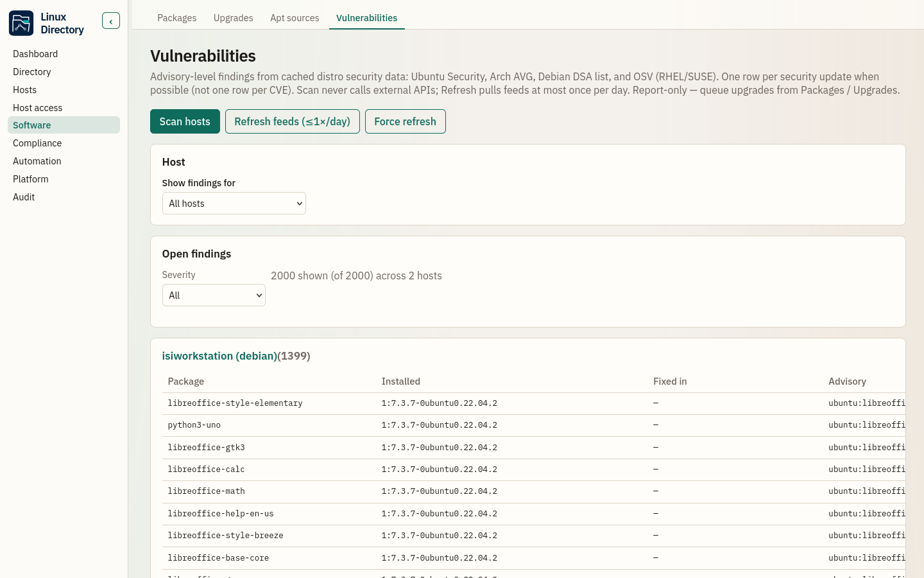
Task: Click the Linux Directory logo icon
Action: click(x=21, y=23)
